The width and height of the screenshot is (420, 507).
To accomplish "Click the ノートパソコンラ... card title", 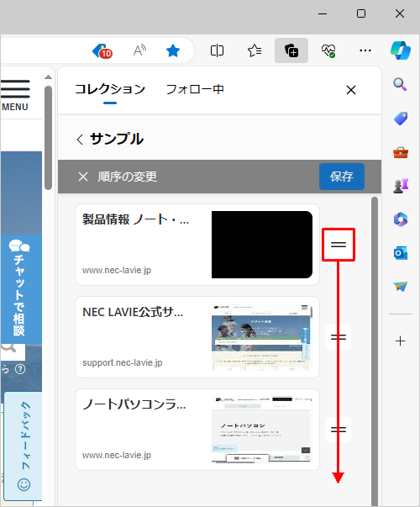I will click(134, 404).
